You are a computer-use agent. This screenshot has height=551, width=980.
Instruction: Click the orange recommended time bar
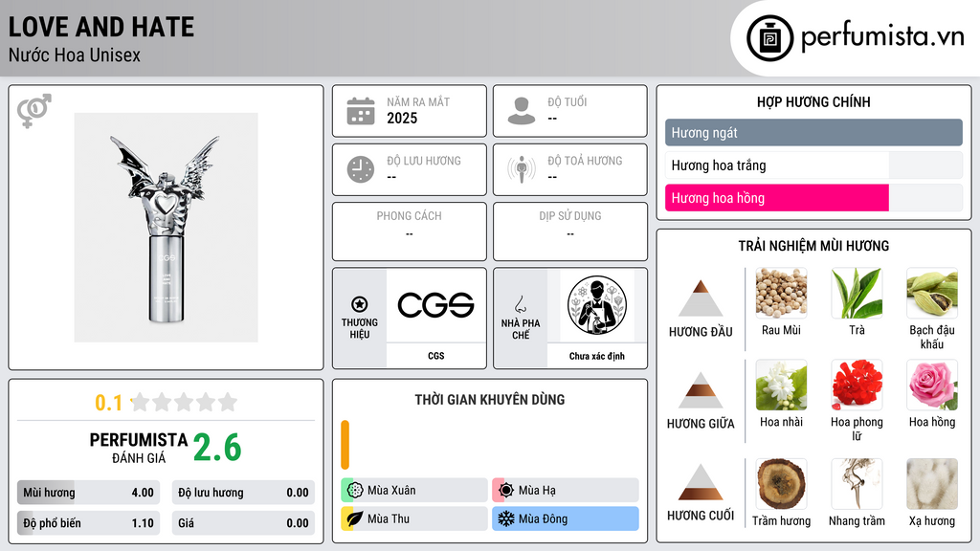point(345,445)
